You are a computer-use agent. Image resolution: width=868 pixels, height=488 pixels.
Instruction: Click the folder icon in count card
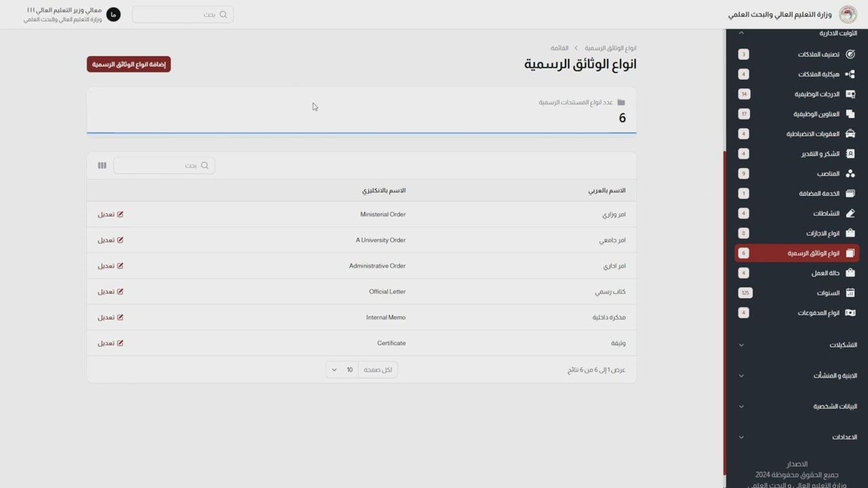[621, 102]
